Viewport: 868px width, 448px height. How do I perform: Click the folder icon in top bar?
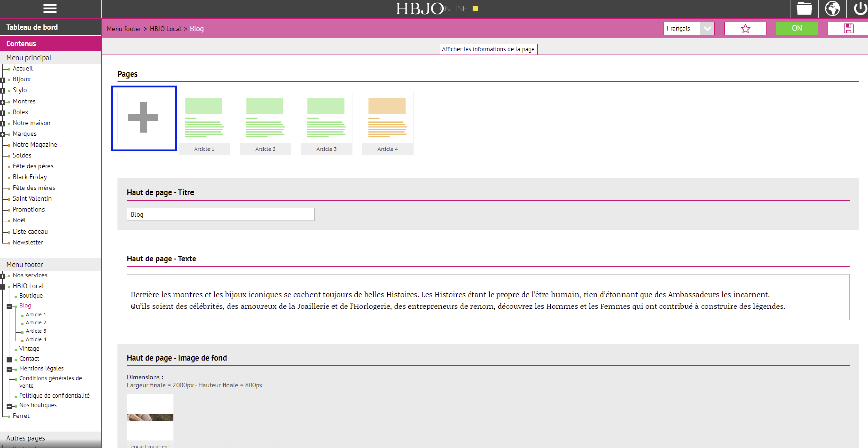pos(804,9)
